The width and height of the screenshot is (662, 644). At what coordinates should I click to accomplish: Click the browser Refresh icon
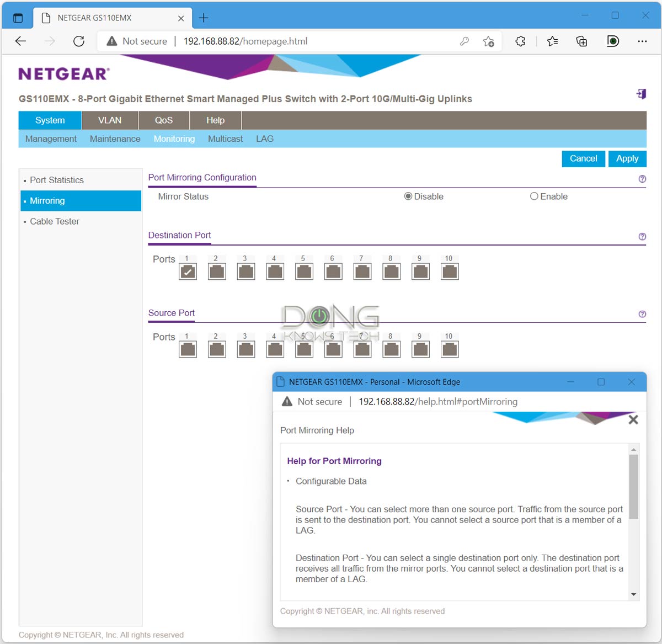pyautogui.click(x=79, y=41)
